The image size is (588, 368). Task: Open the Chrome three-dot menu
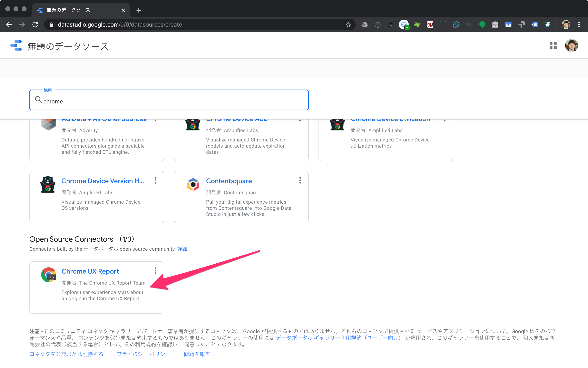coord(579,25)
